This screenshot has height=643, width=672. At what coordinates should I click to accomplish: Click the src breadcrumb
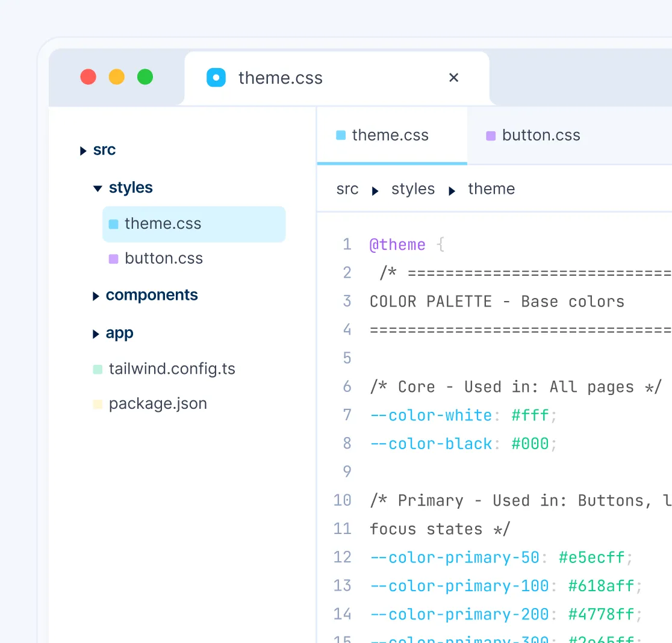(347, 189)
